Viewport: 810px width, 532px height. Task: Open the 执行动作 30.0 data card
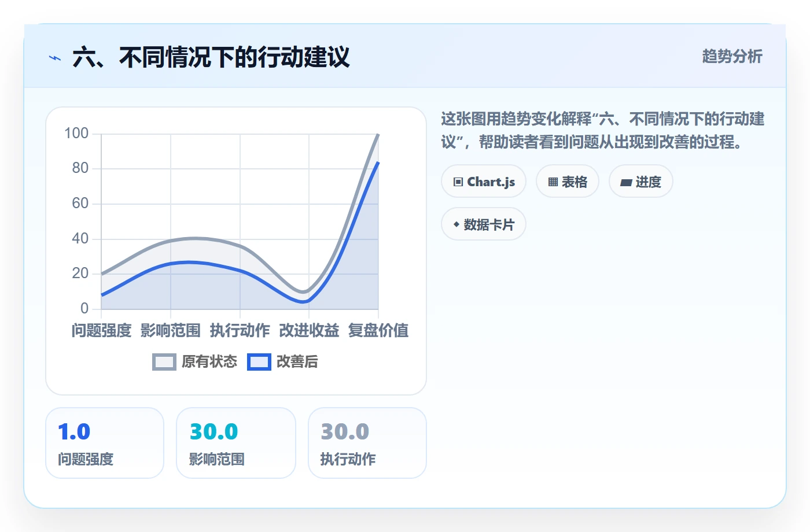(x=367, y=443)
